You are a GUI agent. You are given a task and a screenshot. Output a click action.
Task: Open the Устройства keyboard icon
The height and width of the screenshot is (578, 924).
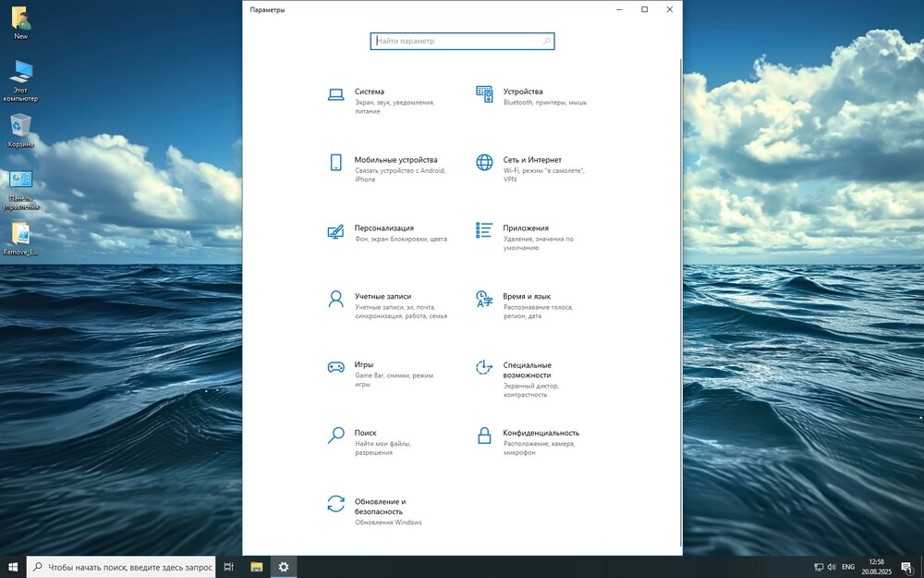tap(484, 93)
